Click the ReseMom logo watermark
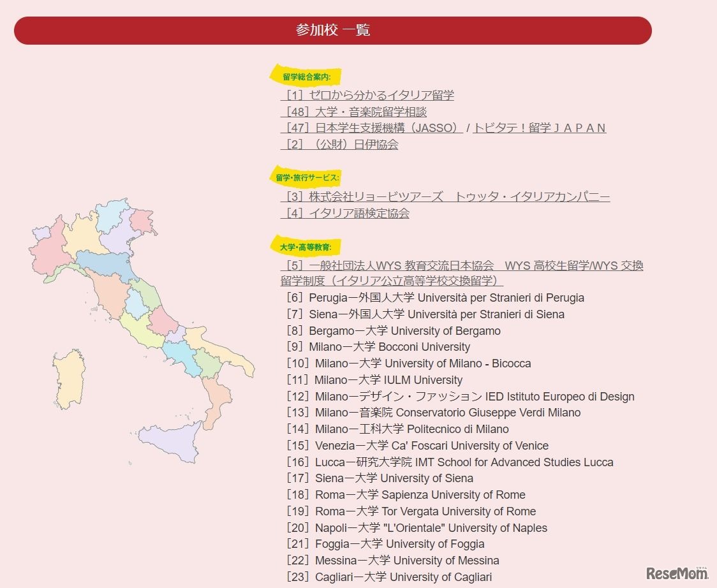717x588 pixels. (x=676, y=572)
